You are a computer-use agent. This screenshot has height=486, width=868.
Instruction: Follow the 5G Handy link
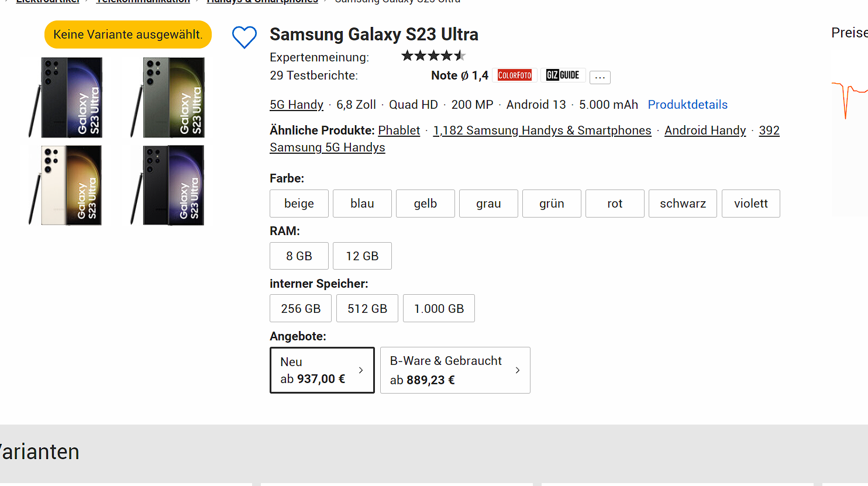[297, 105]
